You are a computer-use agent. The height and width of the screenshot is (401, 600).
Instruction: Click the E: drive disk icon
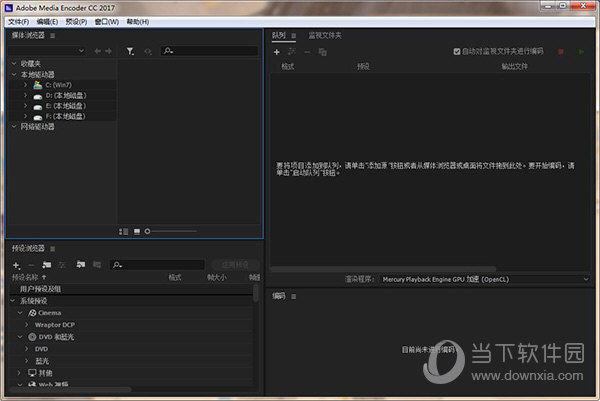point(38,106)
